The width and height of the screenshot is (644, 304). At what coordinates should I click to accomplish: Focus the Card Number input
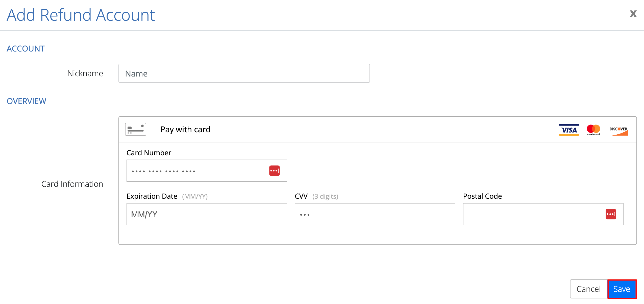197,170
